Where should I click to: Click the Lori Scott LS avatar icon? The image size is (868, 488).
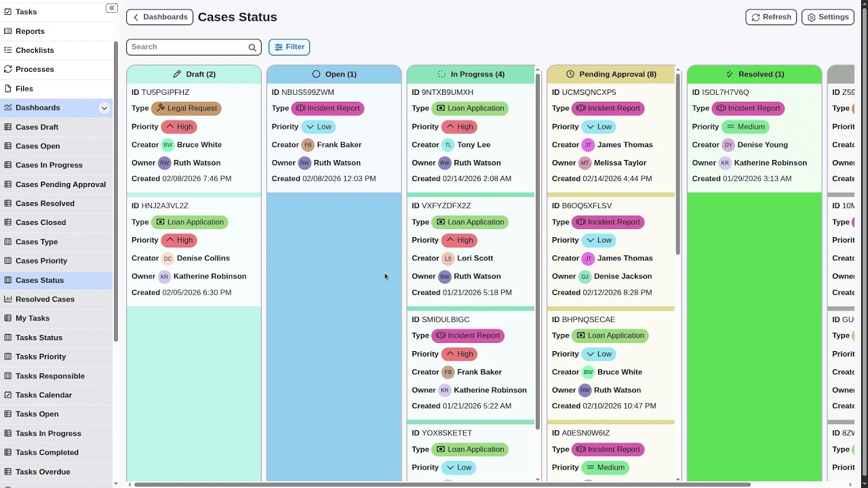point(448,258)
